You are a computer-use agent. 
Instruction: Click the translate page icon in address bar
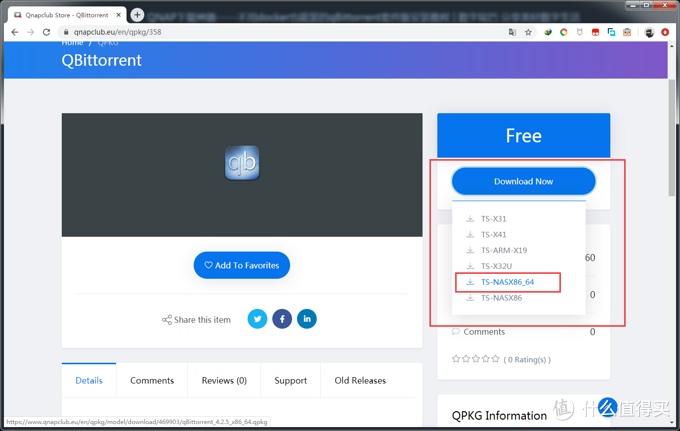click(512, 32)
